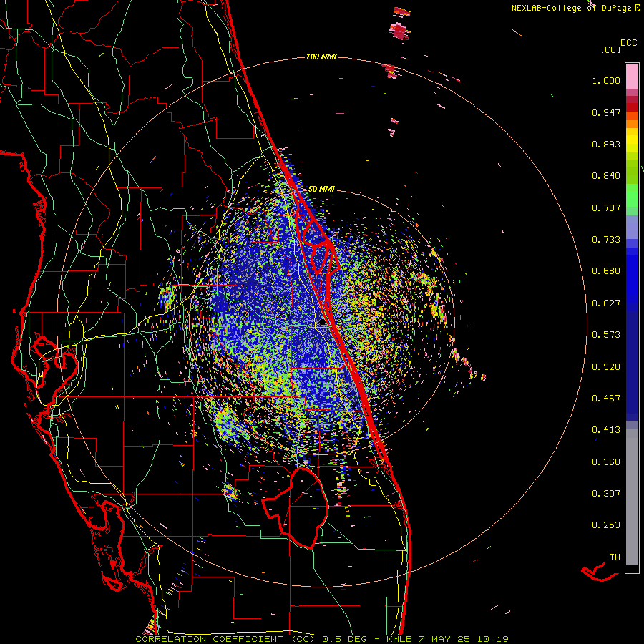Select the 0.733 scale value

point(606,240)
